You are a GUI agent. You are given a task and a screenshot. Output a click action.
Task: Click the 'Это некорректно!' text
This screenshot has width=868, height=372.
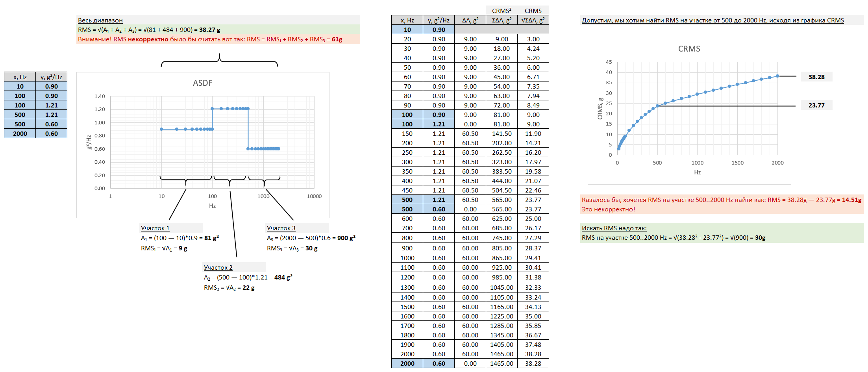tap(608, 209)
